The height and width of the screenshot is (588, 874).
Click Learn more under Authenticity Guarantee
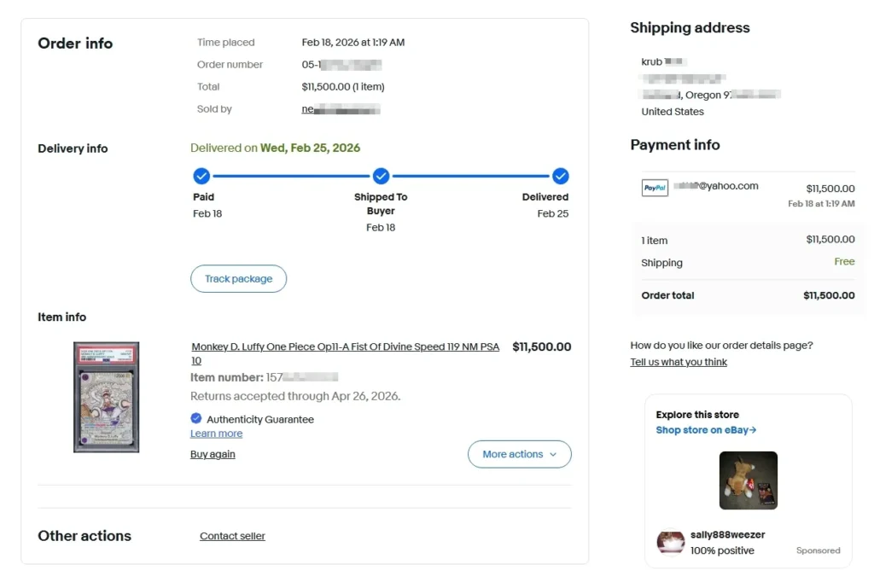pyautogui.click(x=216, y=434)
